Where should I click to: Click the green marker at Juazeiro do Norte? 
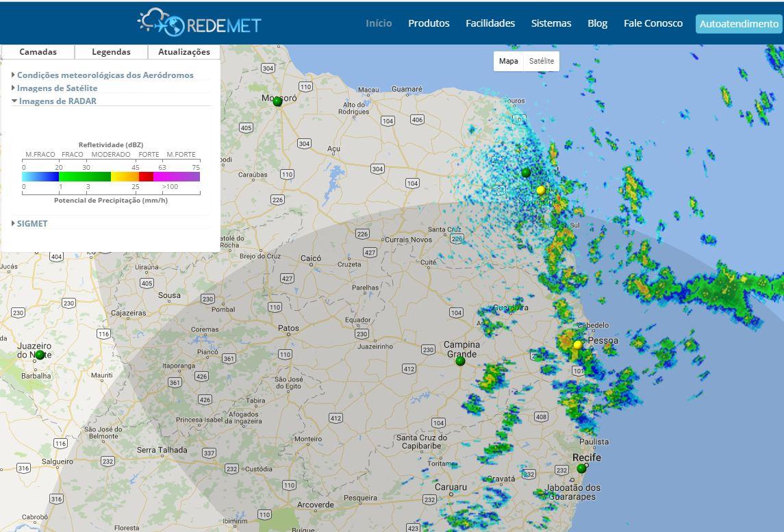coord(40,355)
